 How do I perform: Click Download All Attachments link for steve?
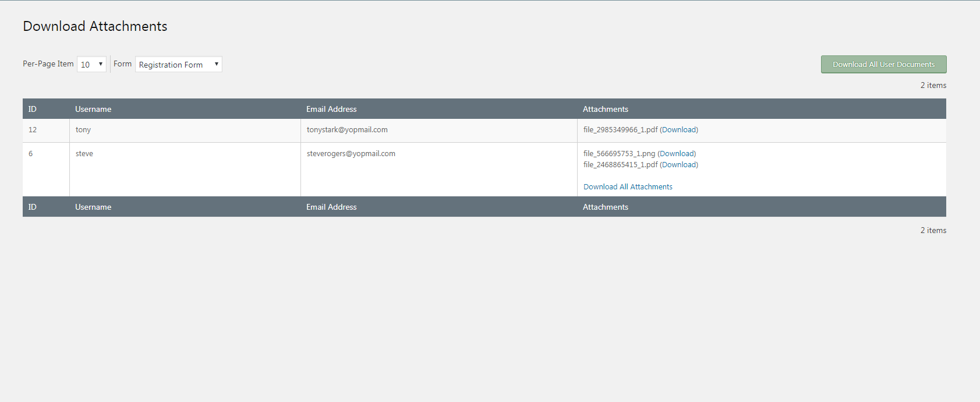click(x=628, y=187)
